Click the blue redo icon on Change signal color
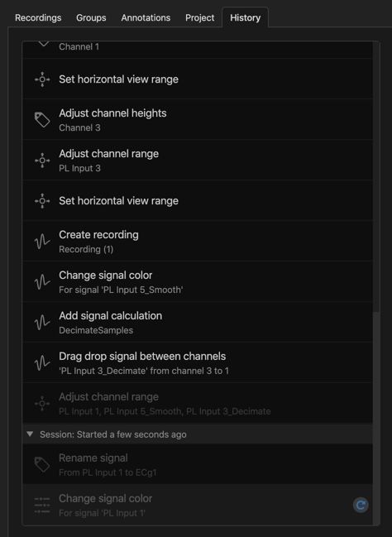The image size is (392, 537). pos(361,505)
